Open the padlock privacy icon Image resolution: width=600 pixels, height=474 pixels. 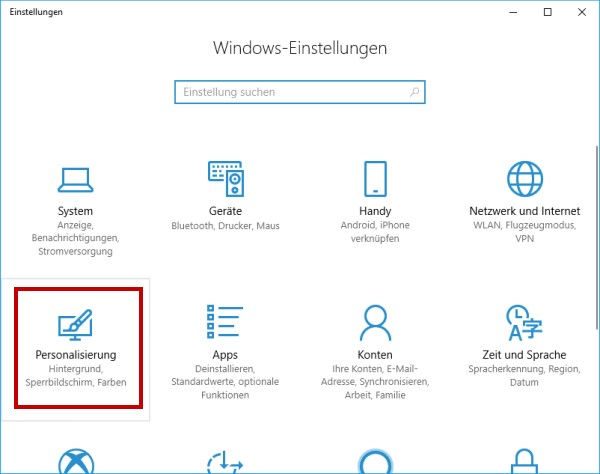[x=524, y=461]
